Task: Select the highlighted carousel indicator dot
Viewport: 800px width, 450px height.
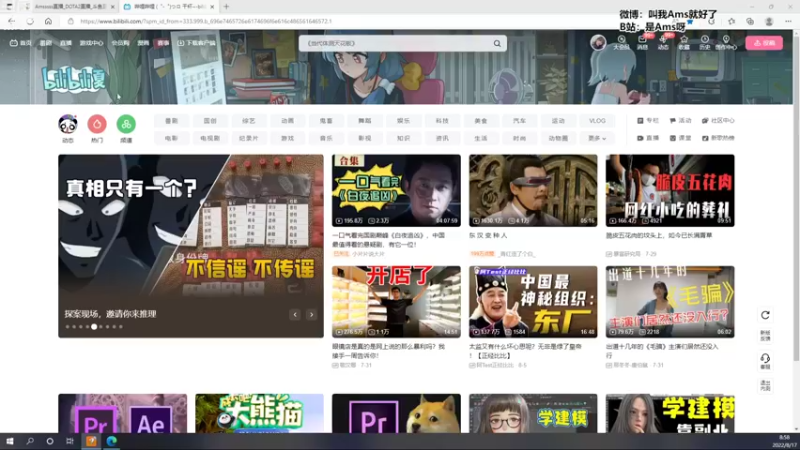Action: [94, 327]
